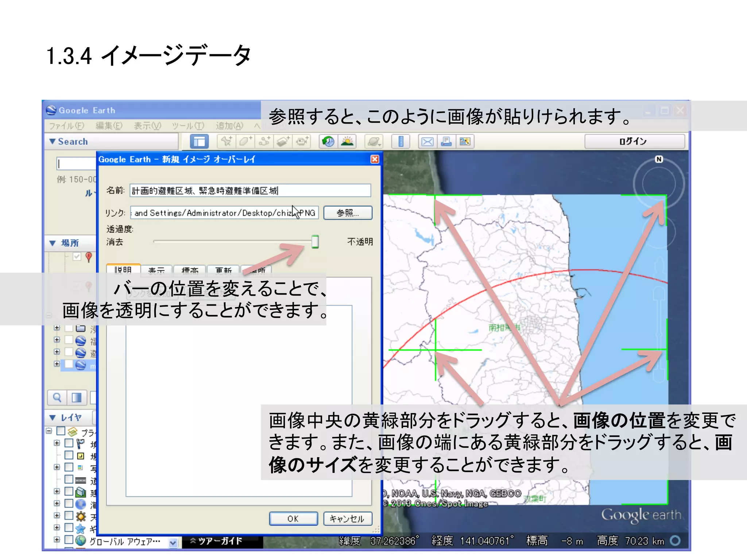This screenshot has height=560, width=747.
Task: Expand the sun weather layer plus box
Action: (x=57, y=516)
